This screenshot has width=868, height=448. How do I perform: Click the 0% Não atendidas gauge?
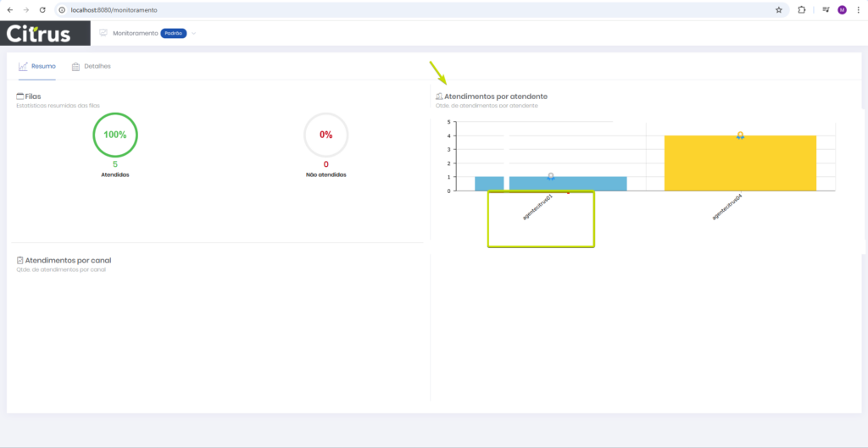tap(325, 135)
